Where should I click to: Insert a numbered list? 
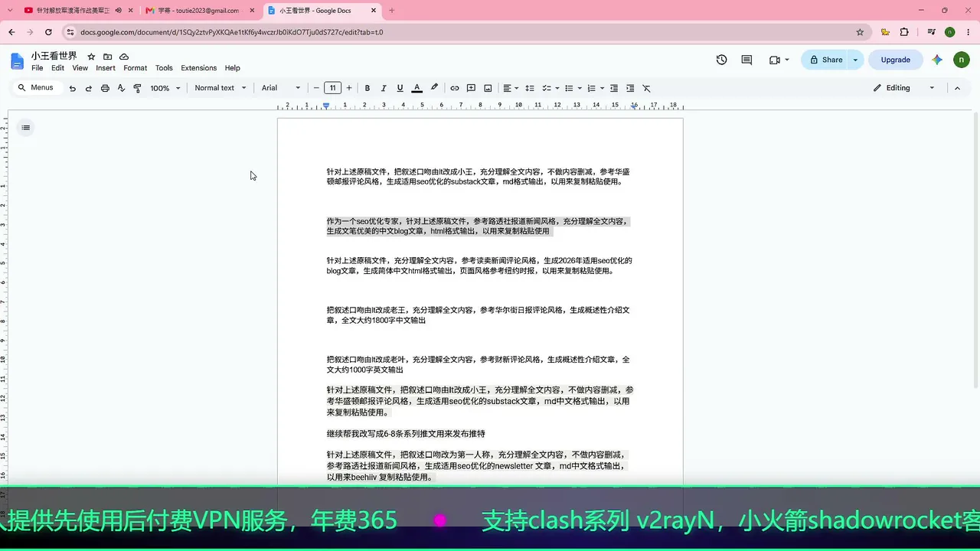[x=591, y=88]
